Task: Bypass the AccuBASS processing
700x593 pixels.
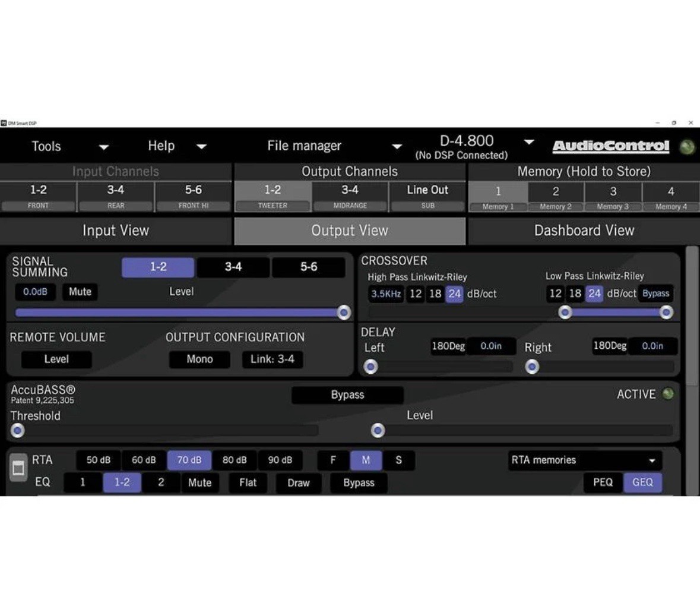Action: [x=347, y=395]
